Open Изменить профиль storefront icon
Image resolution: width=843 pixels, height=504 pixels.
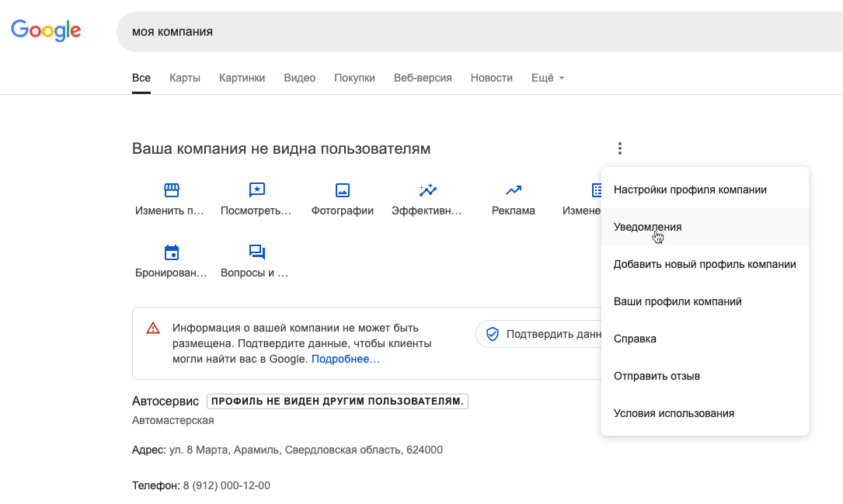pyautogui.click(x=172, y=189)
